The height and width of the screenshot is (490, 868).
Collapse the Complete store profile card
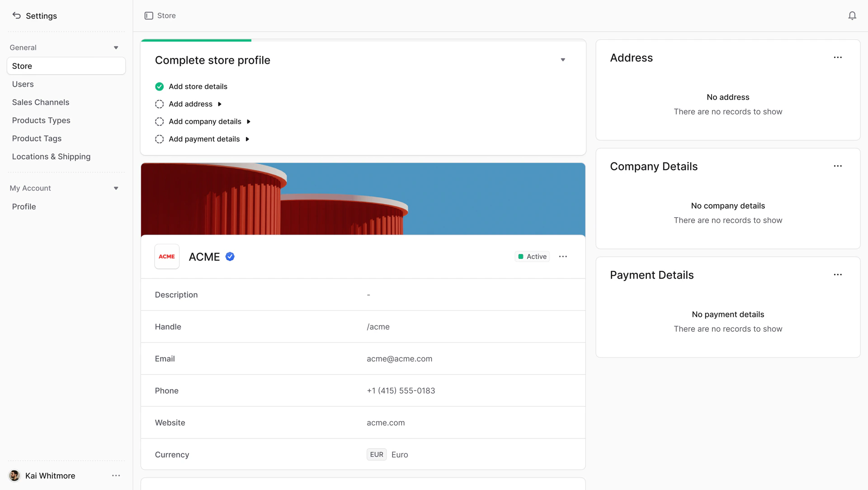[563, 60]
